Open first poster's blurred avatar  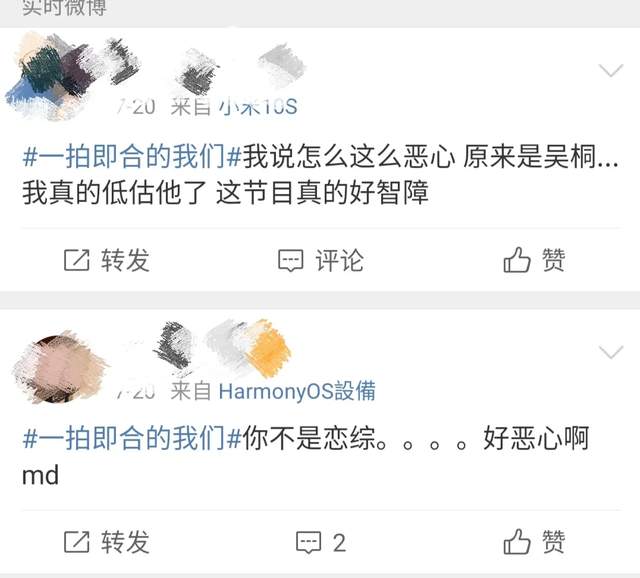pos(45,76)
